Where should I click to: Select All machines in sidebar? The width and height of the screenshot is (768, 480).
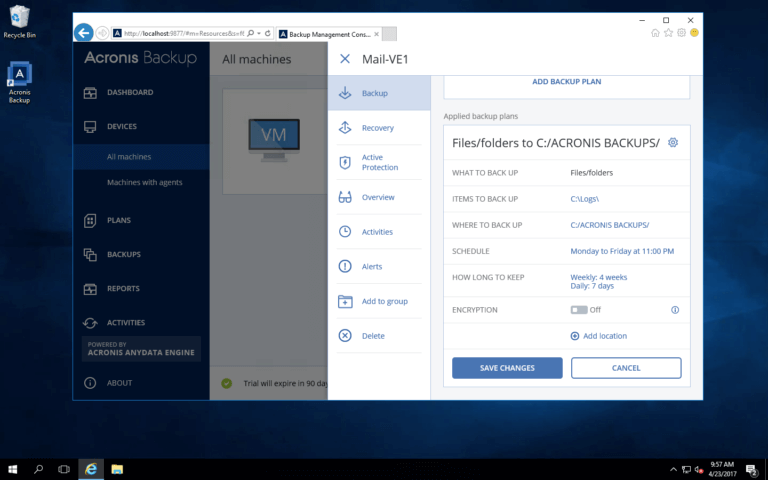(x=141, y=157)
